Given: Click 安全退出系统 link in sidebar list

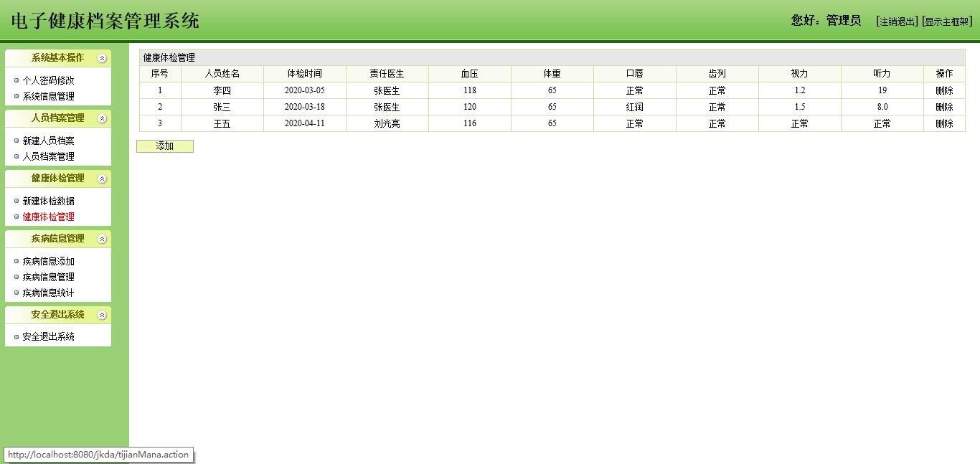Looking at the screenshot, I should pyautogui.click(x=48, y=336).
